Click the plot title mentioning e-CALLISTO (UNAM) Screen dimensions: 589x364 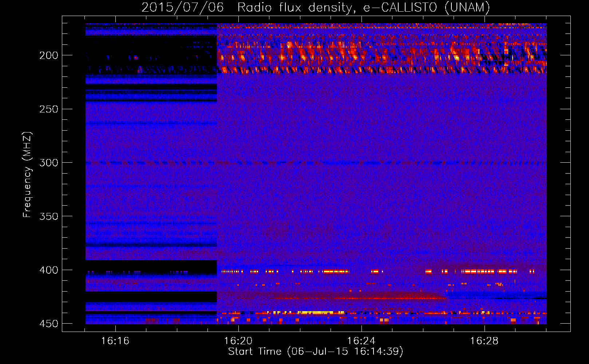click(316, 7)
